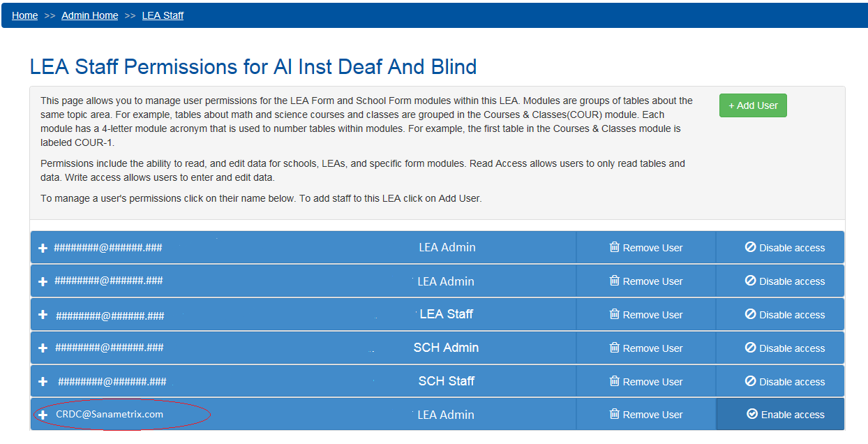Screen dimensions: 868x444
Task: Click check icon beside Enable access
Action: 751,414
